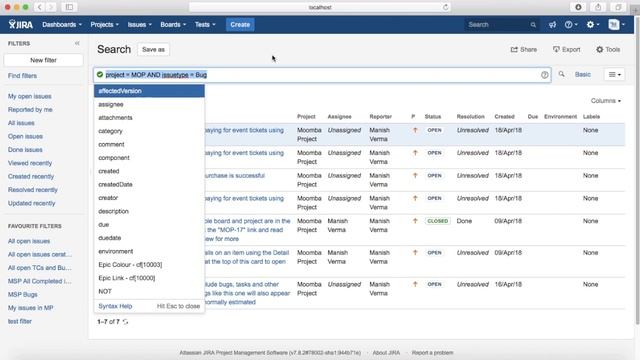Open the Issues menu

pos(140,24)
